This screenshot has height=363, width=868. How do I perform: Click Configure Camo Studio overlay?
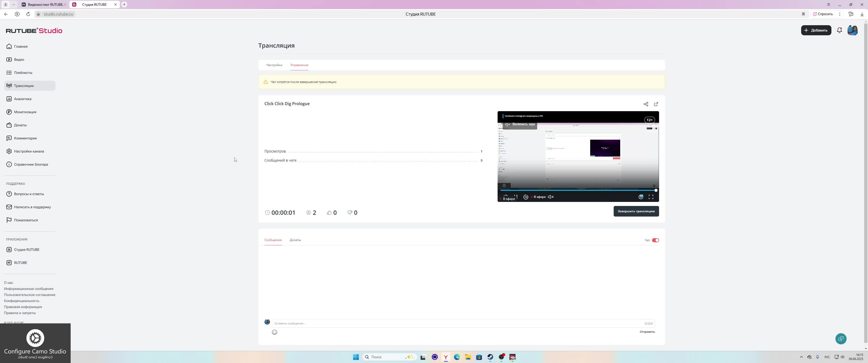[35, 344]
